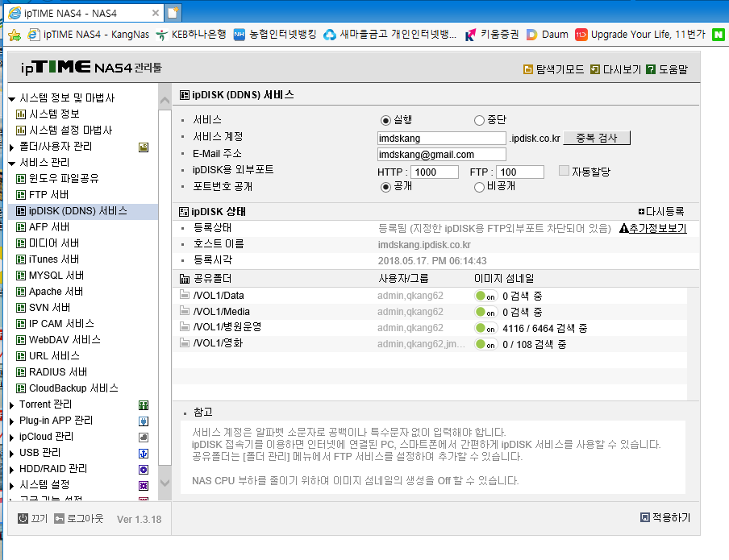
Task: Expand the Plug-in APP 관리 tree node
Action: (12, 421)
